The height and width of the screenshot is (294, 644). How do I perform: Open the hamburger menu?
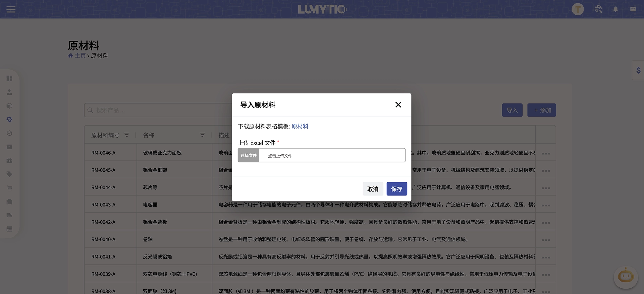tap(11, 9)
